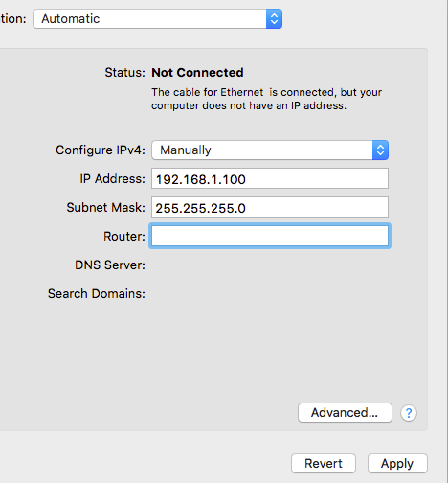Click the Not Connected status text
The image size is (448, 483).
197,73
